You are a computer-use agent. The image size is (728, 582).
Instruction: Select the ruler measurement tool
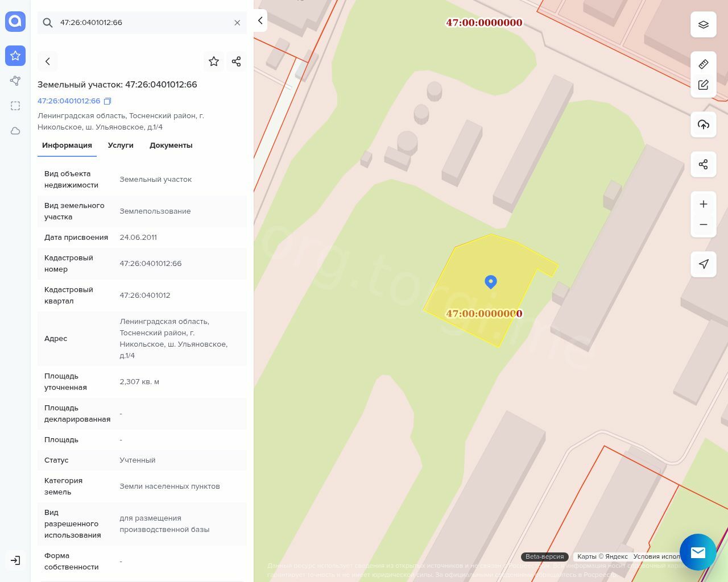click(704, 64)
